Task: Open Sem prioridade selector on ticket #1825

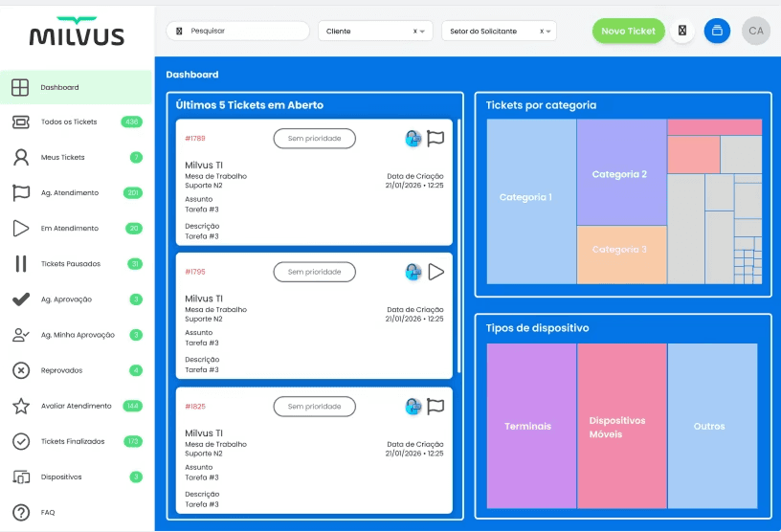Action: [x=314, y=407]
